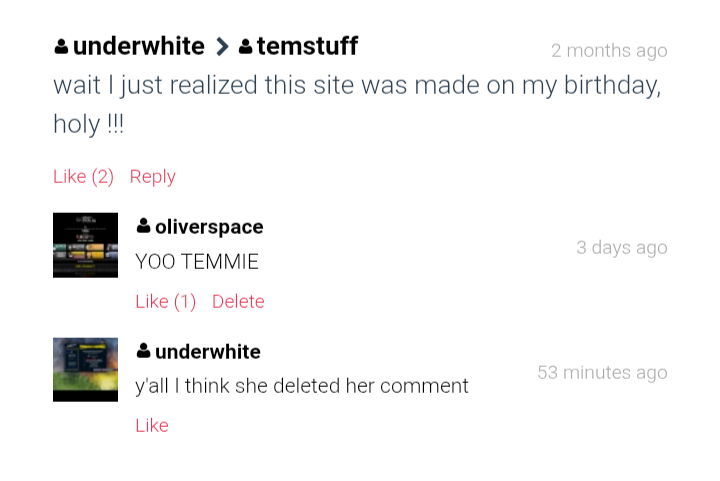The image size is (720, 481).
Task: Click the user icon beside underwhite header
Action: [61, 47]
